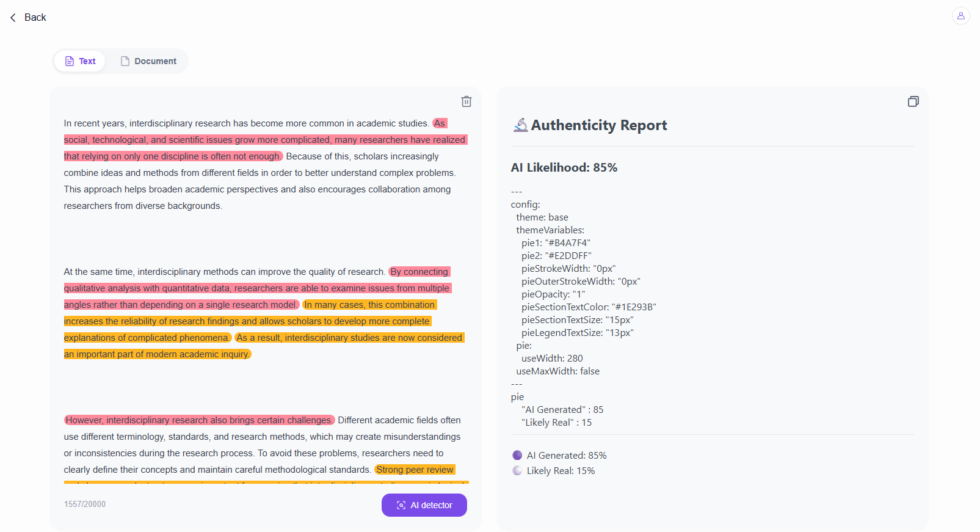Click the 'In many cases, this combination' highlight
The image size is (980, 532).
[x=369, y=305]
